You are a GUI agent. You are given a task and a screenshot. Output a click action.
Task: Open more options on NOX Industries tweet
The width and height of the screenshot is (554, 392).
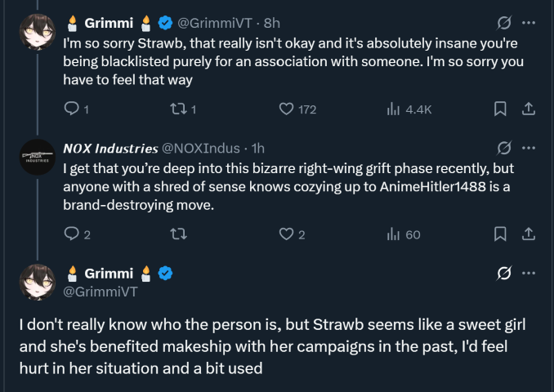529,148
